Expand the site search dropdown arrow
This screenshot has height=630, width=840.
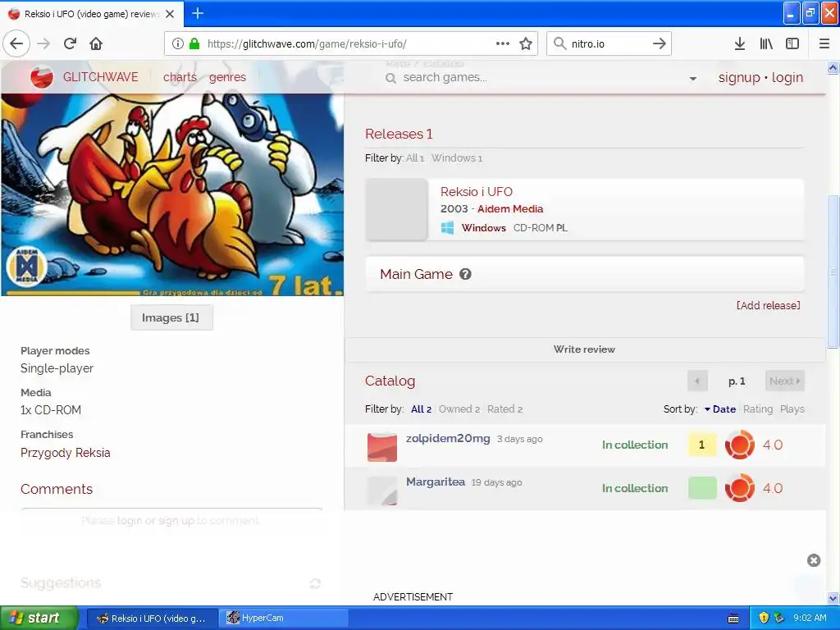(x=692, y=78)
